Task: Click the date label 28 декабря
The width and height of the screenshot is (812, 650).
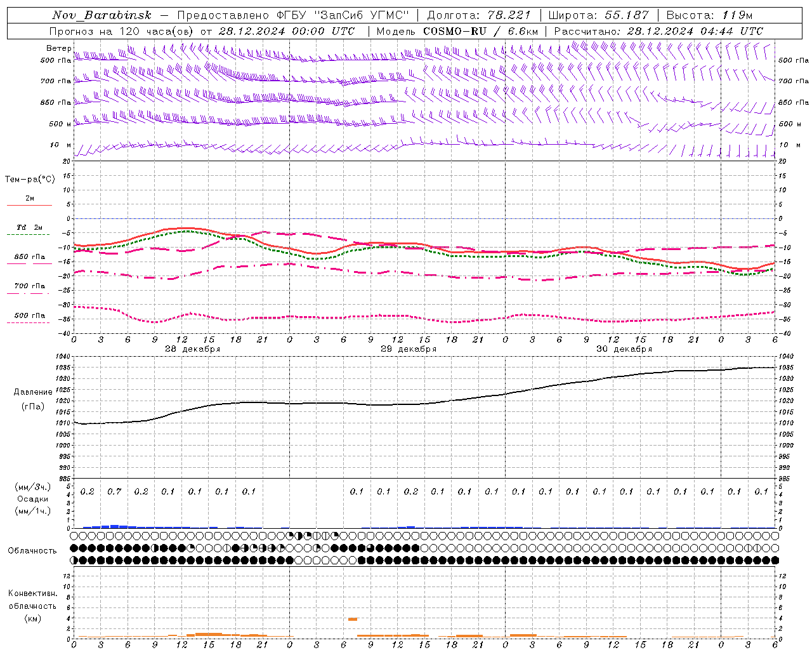Action: (x=193, y=349)
